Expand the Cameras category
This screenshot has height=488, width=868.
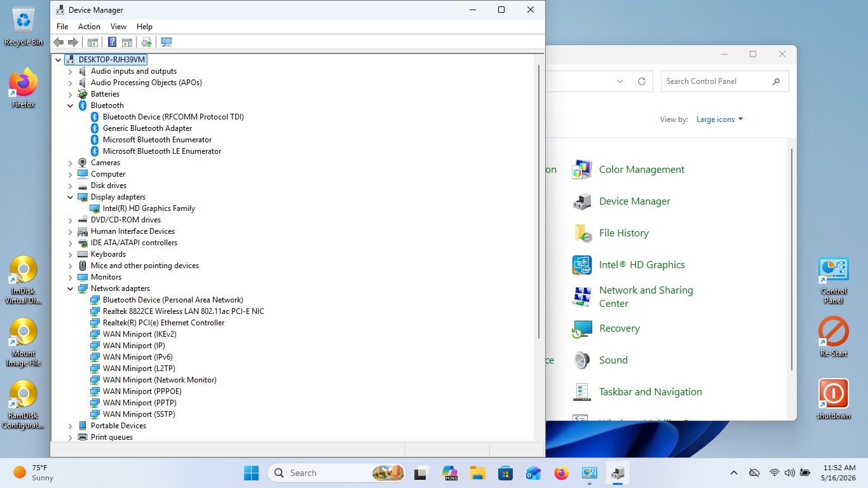click(71, 163)
